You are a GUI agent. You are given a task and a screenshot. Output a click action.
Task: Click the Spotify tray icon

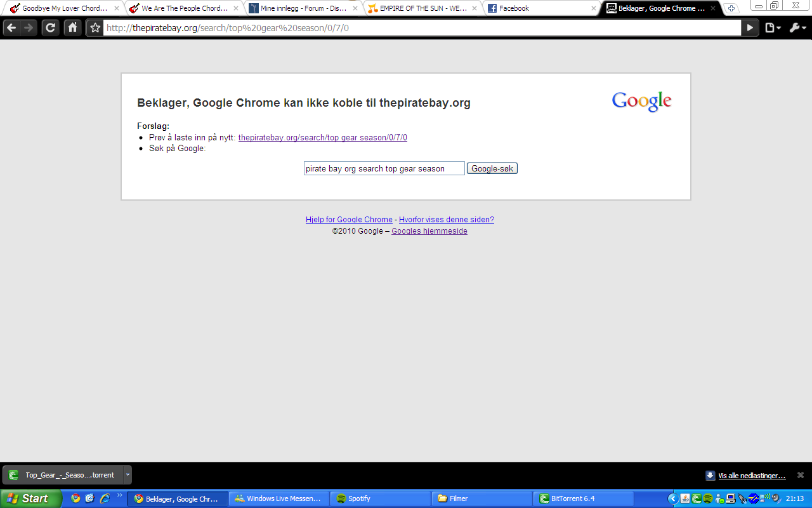tap(707, 498)
